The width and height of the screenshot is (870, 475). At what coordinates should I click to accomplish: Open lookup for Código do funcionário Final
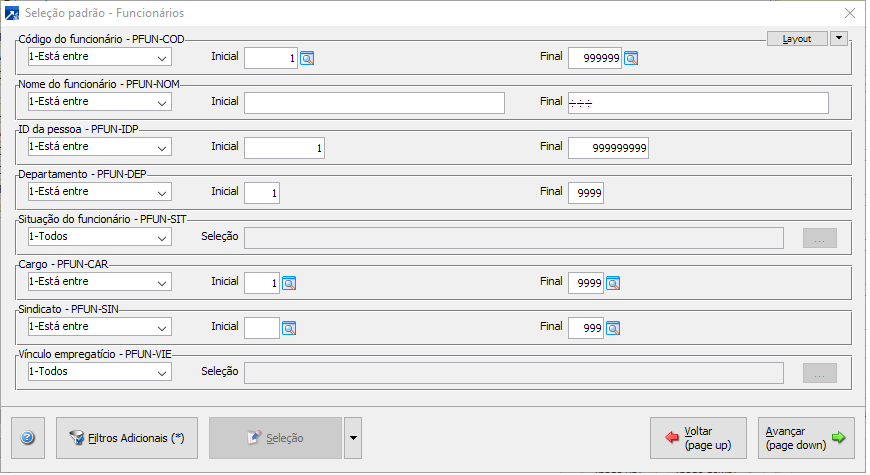[x=631, y=58]
